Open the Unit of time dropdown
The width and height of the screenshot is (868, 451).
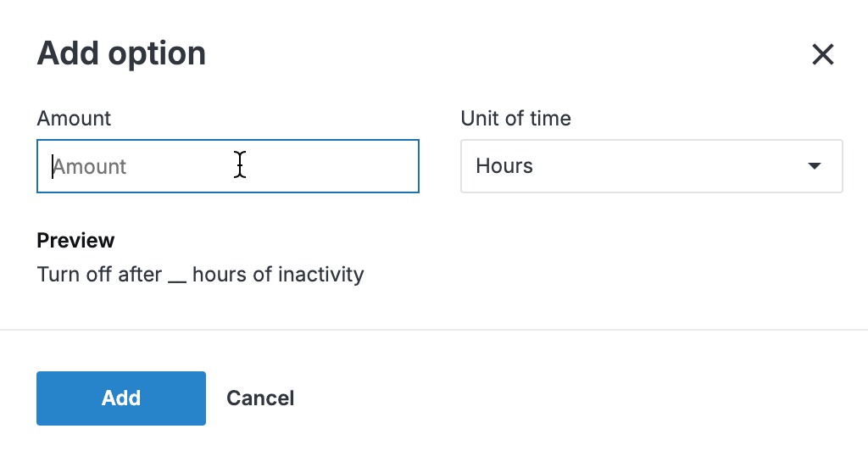coord(651,166)
